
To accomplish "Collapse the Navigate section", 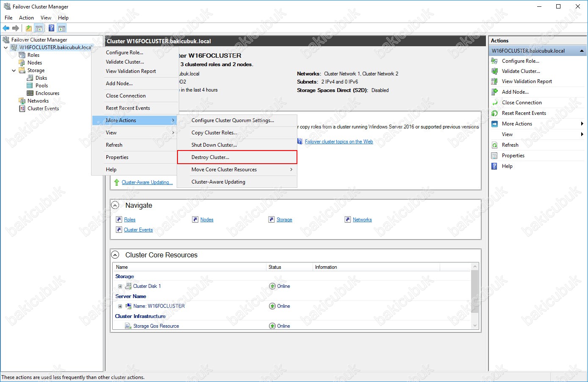I will (115, 205).
